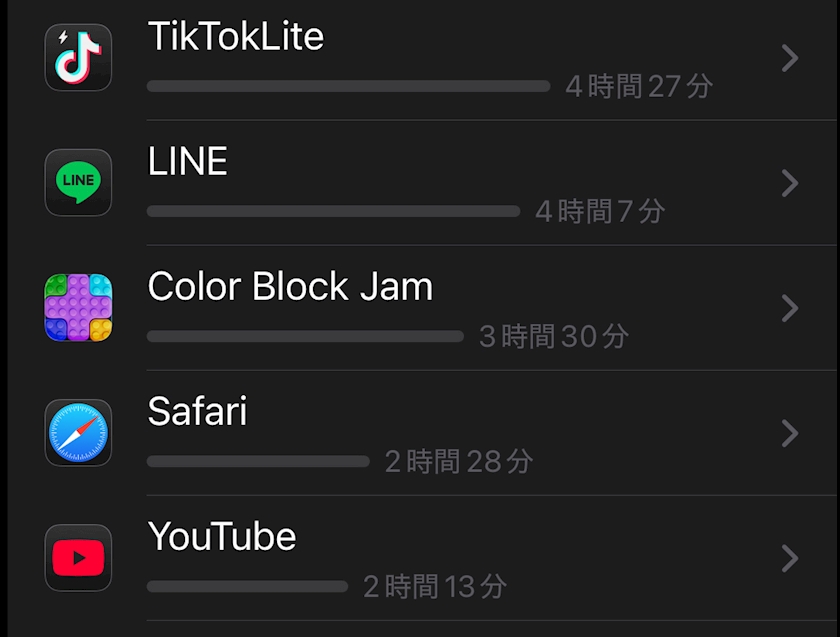Select the LINE app name text
Image resolution: width=840 pixels, height=637 pixels.
(x=188, y=162)
